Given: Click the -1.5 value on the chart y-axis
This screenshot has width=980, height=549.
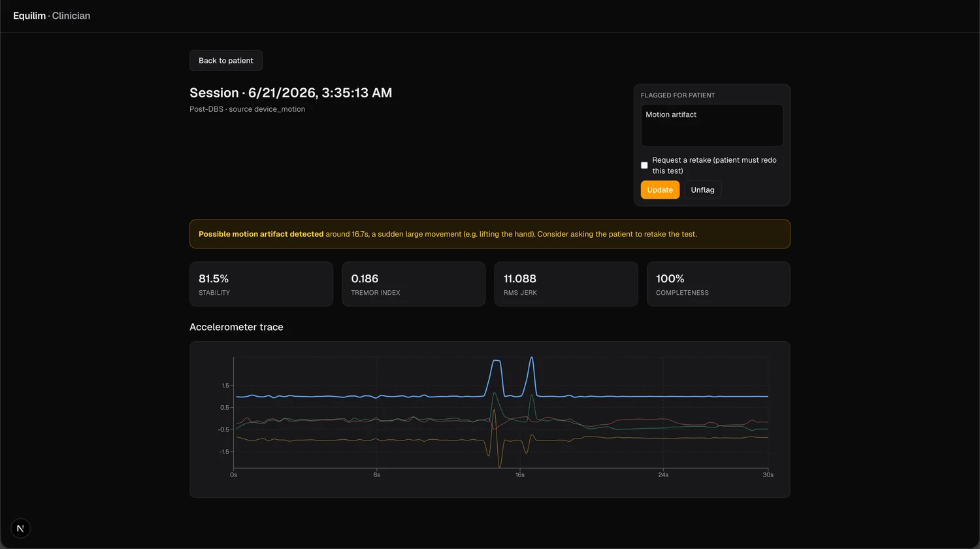Looking at the screenshot, I should tap(224, 452).
